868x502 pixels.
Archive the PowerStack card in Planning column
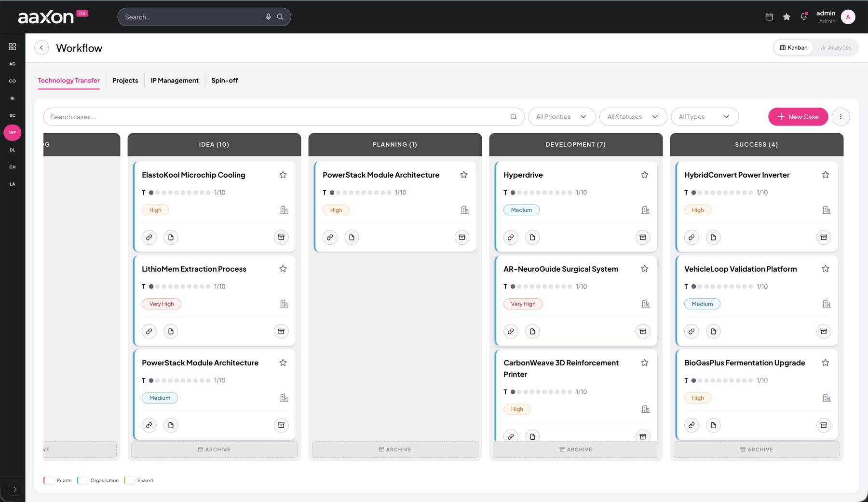click(x=462, y=237)
